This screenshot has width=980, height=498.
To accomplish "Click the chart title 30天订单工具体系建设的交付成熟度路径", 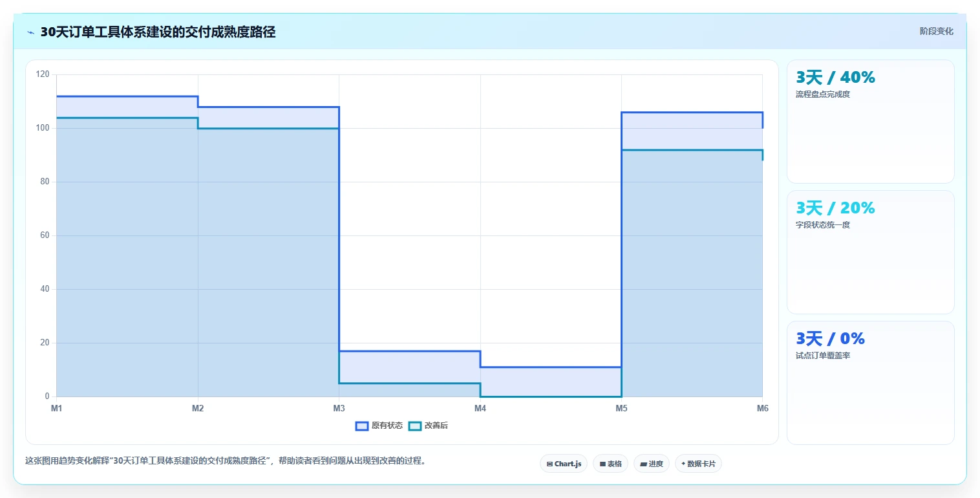I will click(x=158, y=32).
